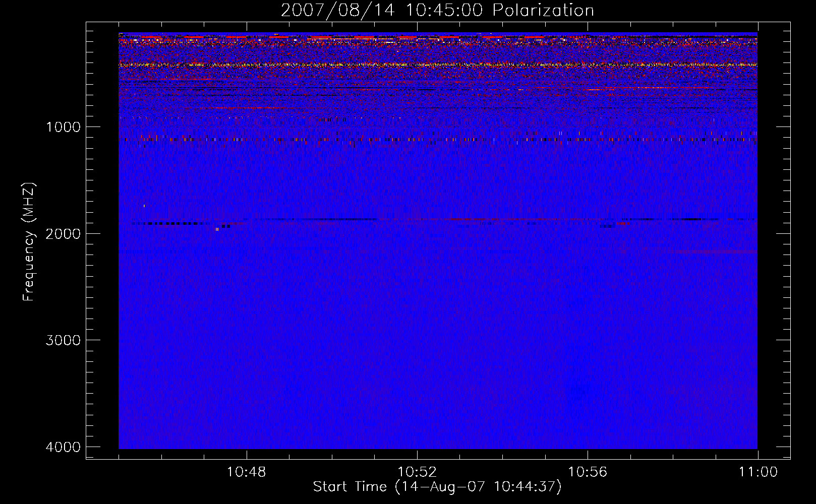Image resolution: width=816 pixels, height=504 pixels.
Task: Click the "Start Time (14-Aug-07 10:44:37)" axis label
Action: 437,487
